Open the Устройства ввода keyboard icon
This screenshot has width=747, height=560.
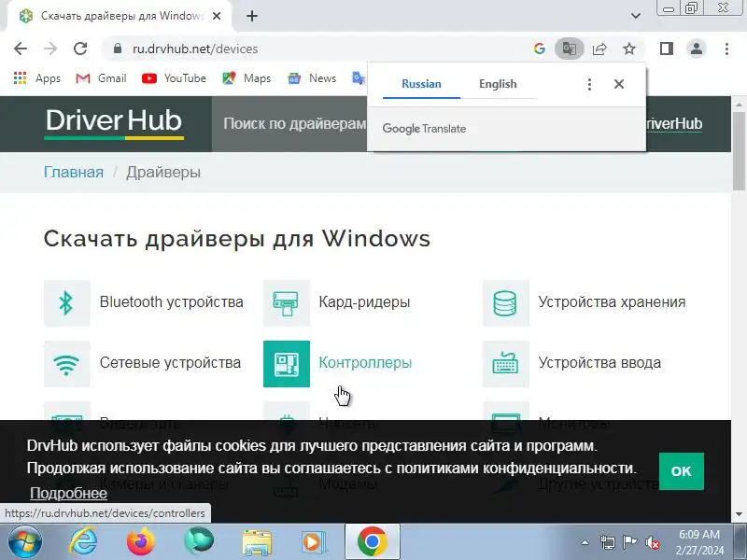505,364
